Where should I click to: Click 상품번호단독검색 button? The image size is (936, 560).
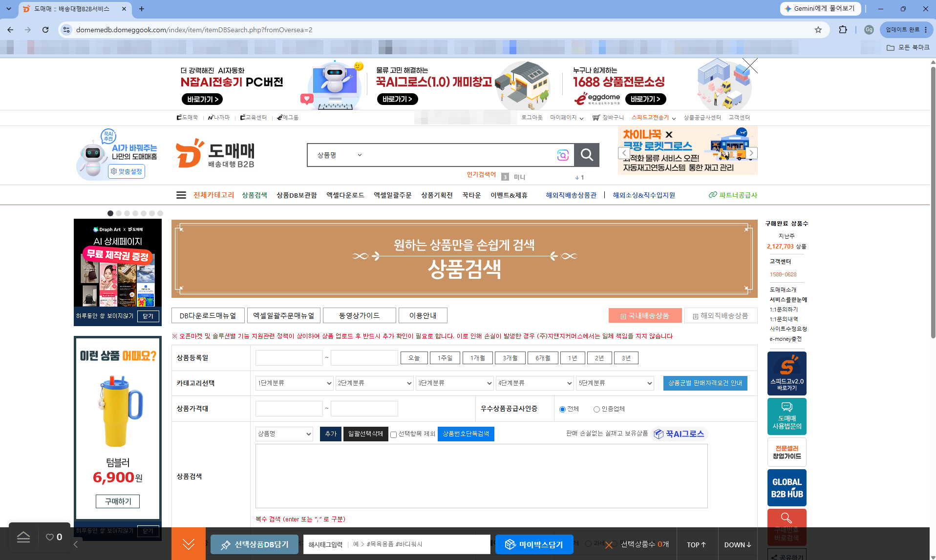pos(466,434)
